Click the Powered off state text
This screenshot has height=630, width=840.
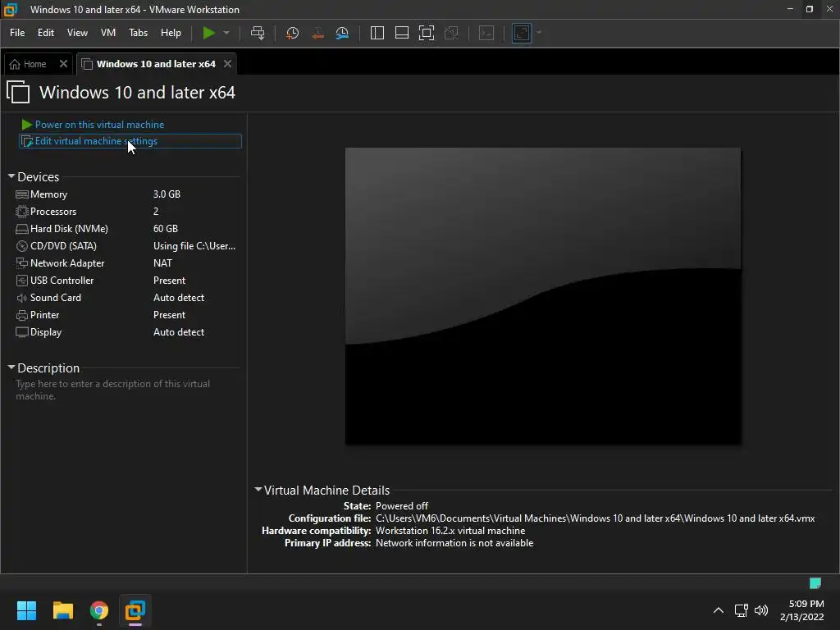pos(402,505)
